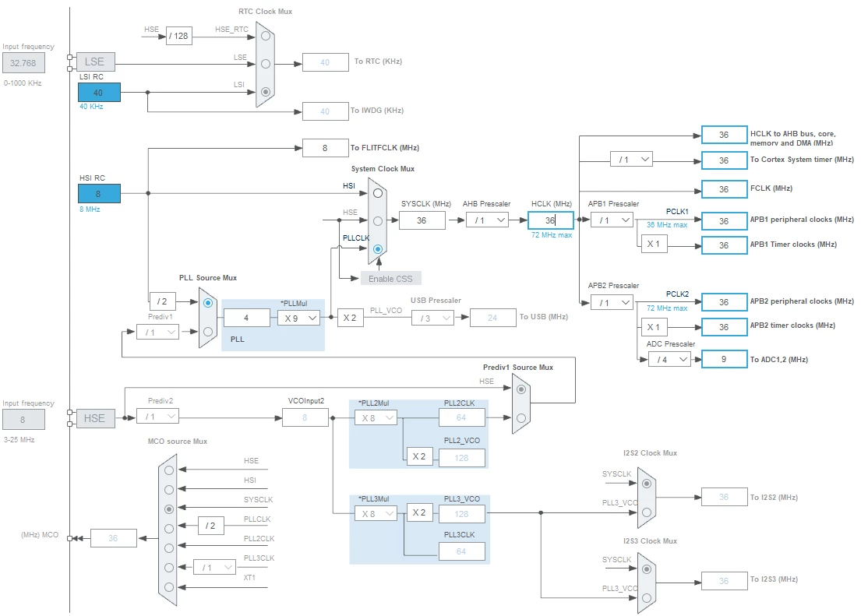Open Cortex System timer divider dropdown
This screenshot has height=616, width=868.
pyautogui.click(x=632, y=160)
